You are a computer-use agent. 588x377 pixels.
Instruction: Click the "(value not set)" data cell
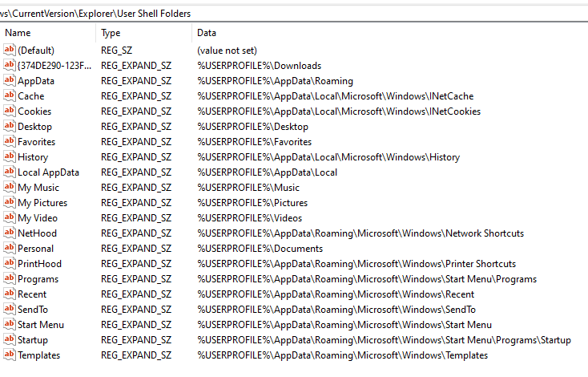tap(227, 51)
